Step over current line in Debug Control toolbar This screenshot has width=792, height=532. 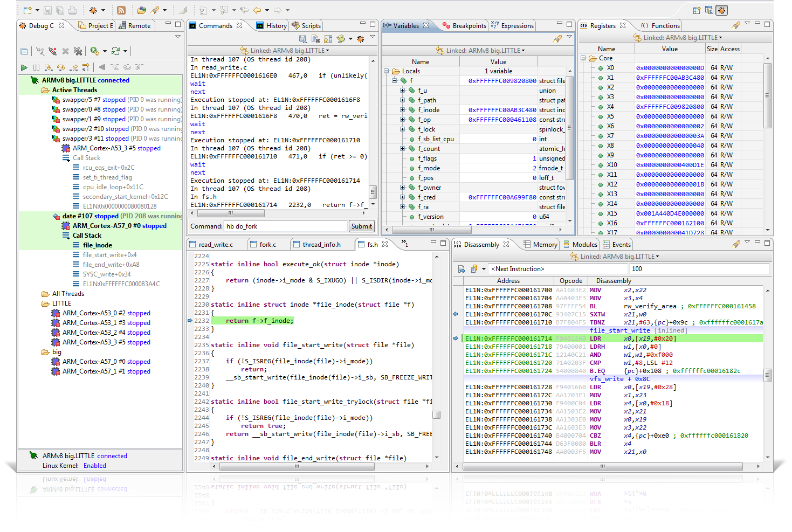click(x=61, y=67)
